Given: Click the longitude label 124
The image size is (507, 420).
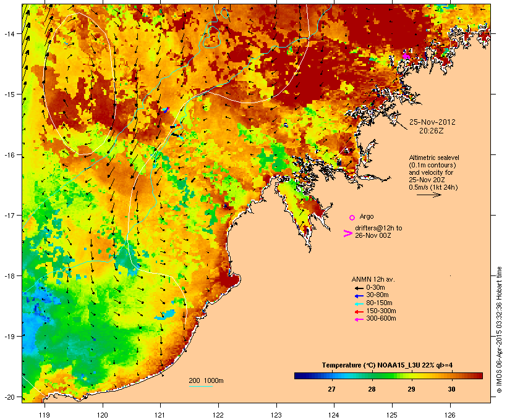Looking at the screenshot, I should point(334,415).
